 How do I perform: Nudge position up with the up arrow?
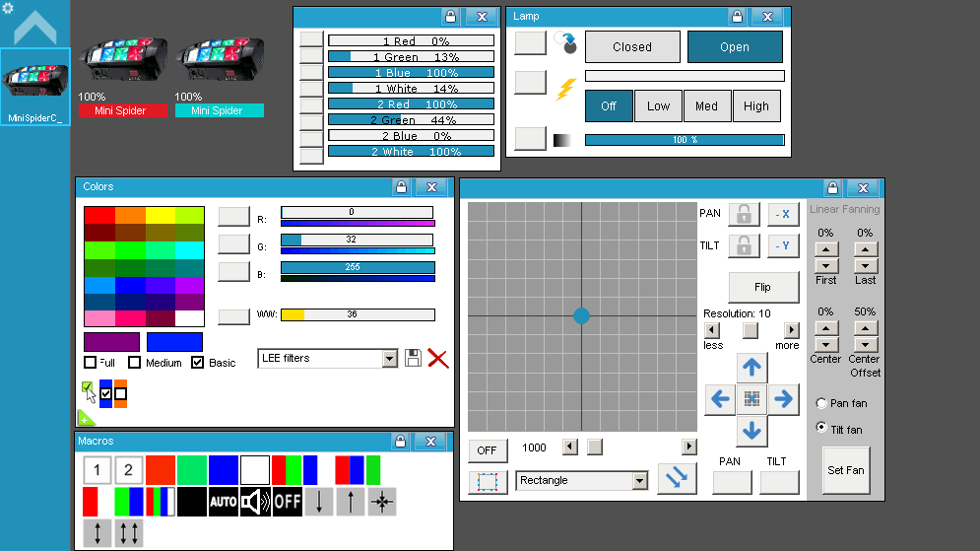[751, 367]
